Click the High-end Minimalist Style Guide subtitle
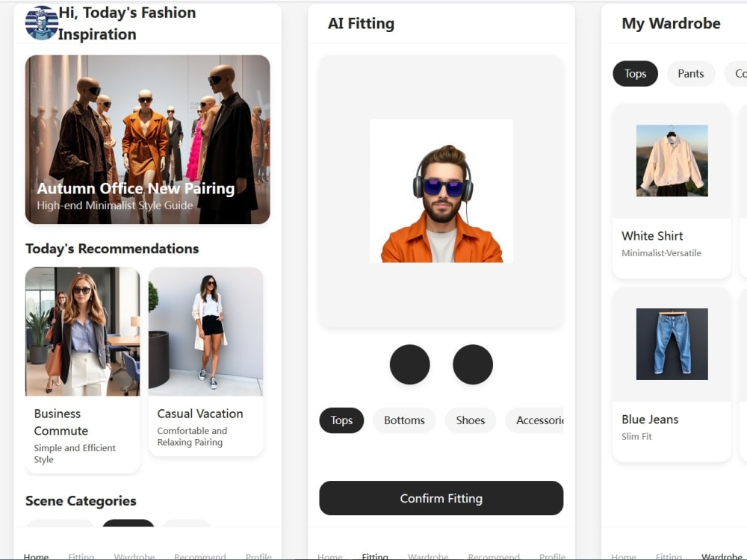This screenshot has width=747, height=560. (115, 205)
